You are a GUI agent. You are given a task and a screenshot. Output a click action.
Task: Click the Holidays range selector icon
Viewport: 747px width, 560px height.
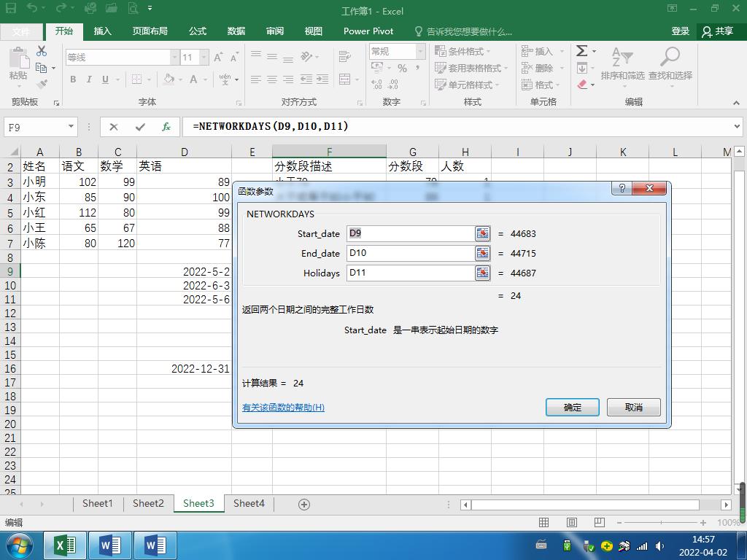[x=482, y=273]
